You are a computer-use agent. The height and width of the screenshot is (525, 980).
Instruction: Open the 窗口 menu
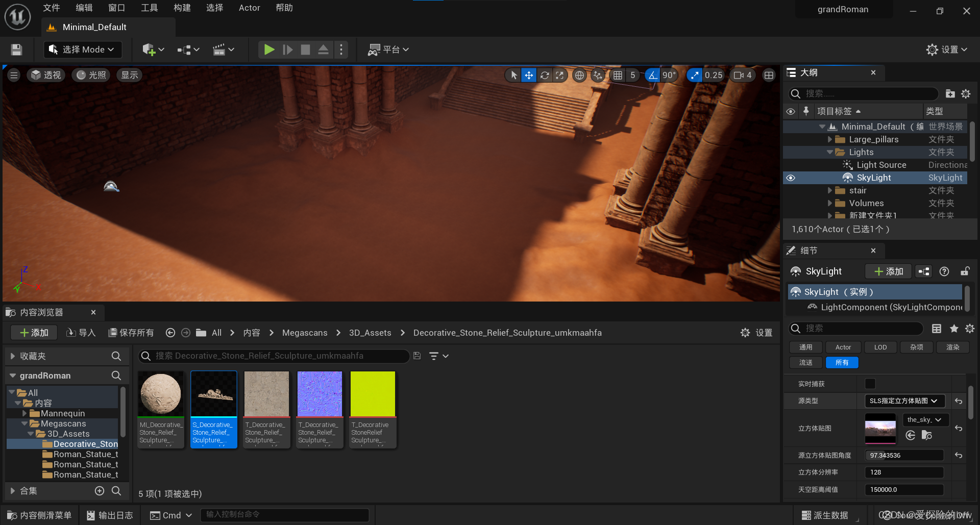[117, 8]
